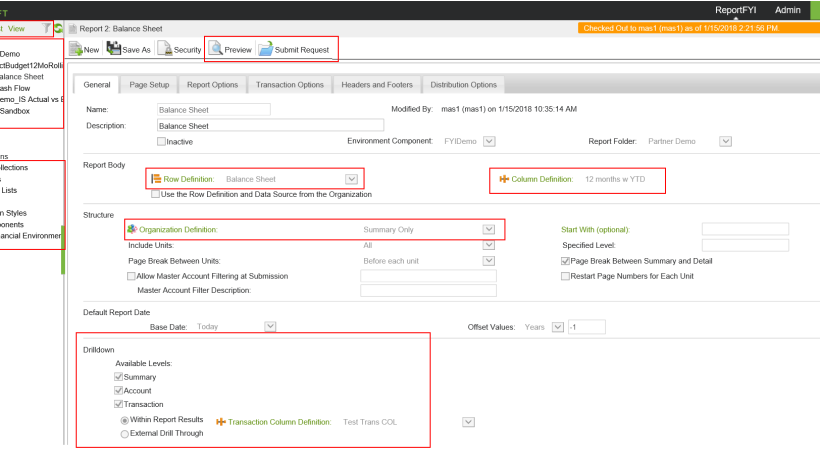820x461 pixels.
Task: Uncheck Page Break Between Summary and Detail
Action: coord(565,261)
